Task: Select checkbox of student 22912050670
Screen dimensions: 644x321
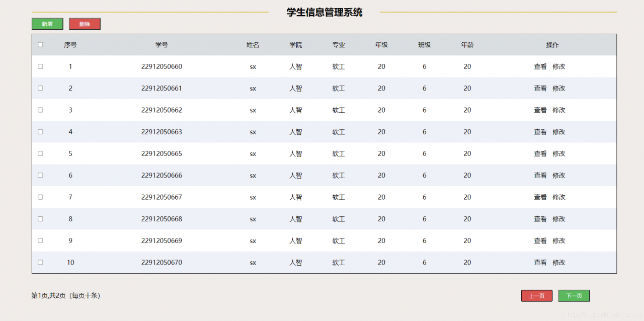Action: click(40, 262)
